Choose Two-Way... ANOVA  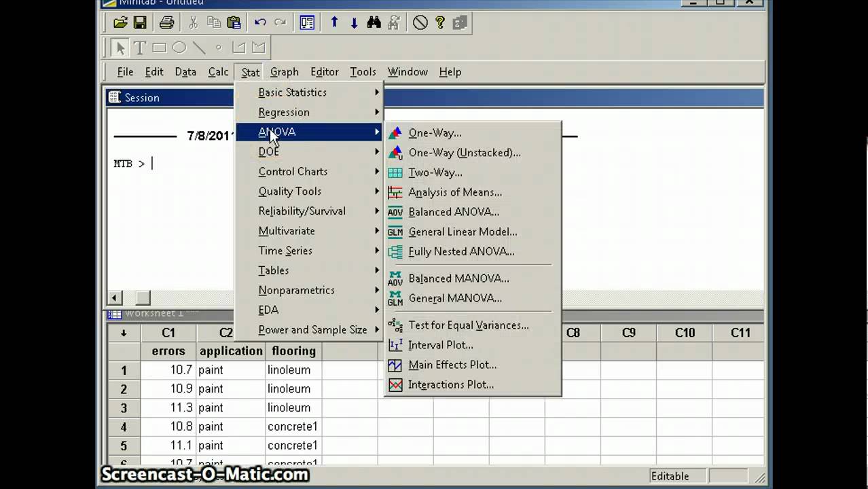coord(473,173)
